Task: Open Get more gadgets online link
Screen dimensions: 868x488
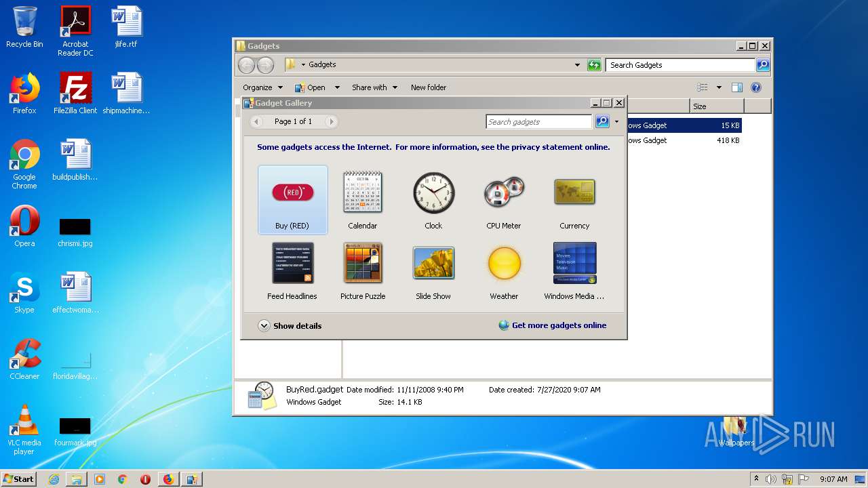Action: pyautogui.click(x=553, y=325)
